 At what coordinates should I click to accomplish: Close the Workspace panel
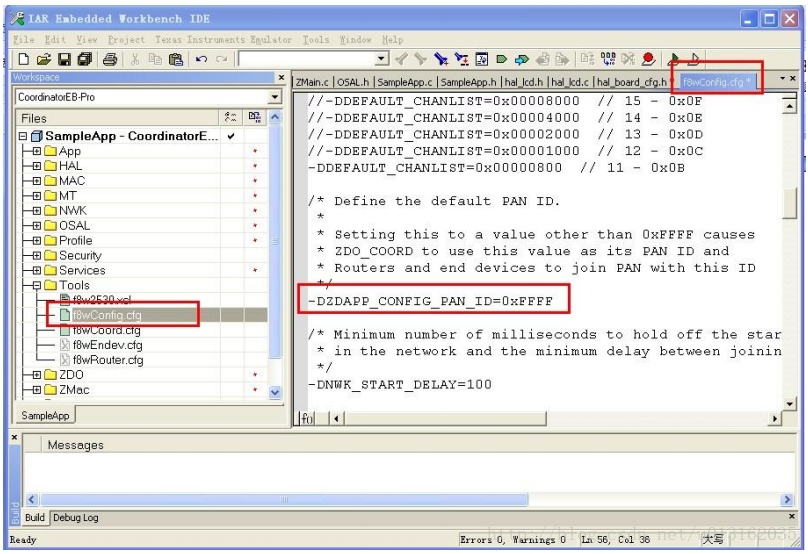coord(281,77)
